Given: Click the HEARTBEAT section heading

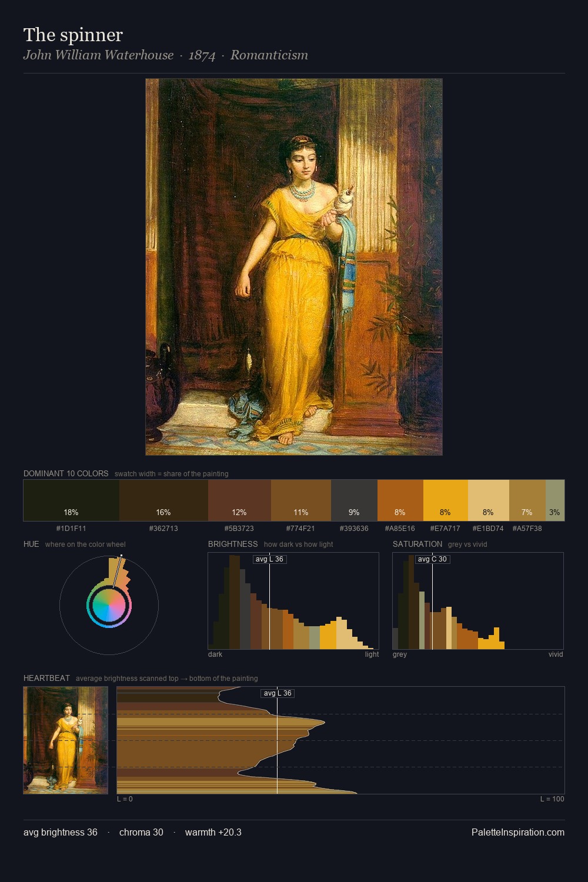Looking at the screenshot, I should (46, 678).
